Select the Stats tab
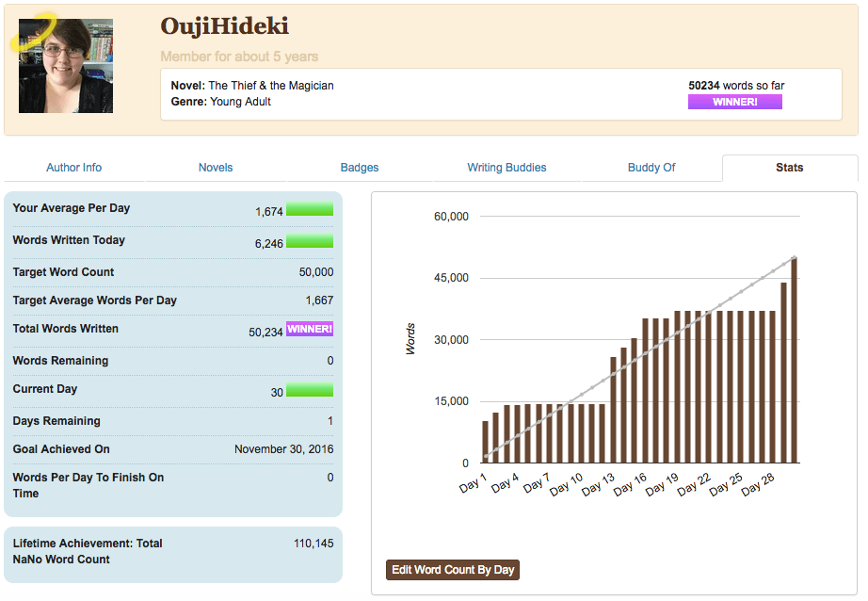 (789, 168)
